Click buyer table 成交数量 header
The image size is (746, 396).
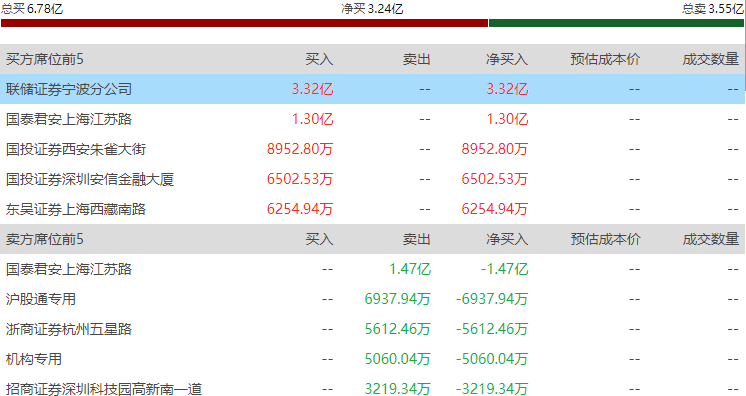[711, 59]
